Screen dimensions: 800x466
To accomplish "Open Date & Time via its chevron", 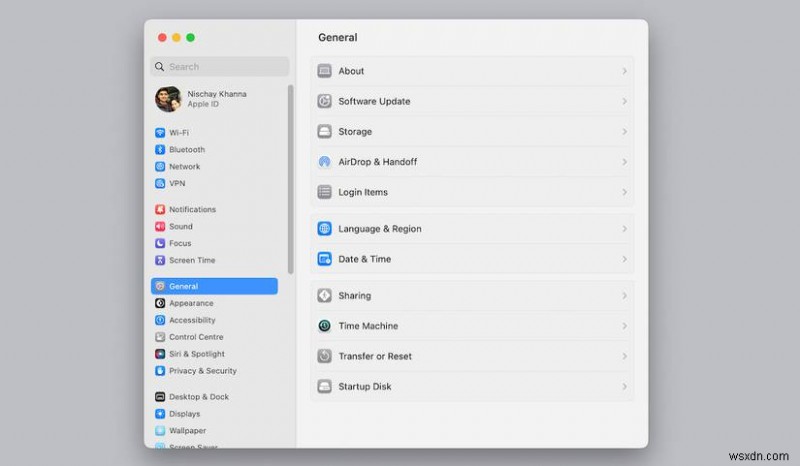I will coord(624,259).
